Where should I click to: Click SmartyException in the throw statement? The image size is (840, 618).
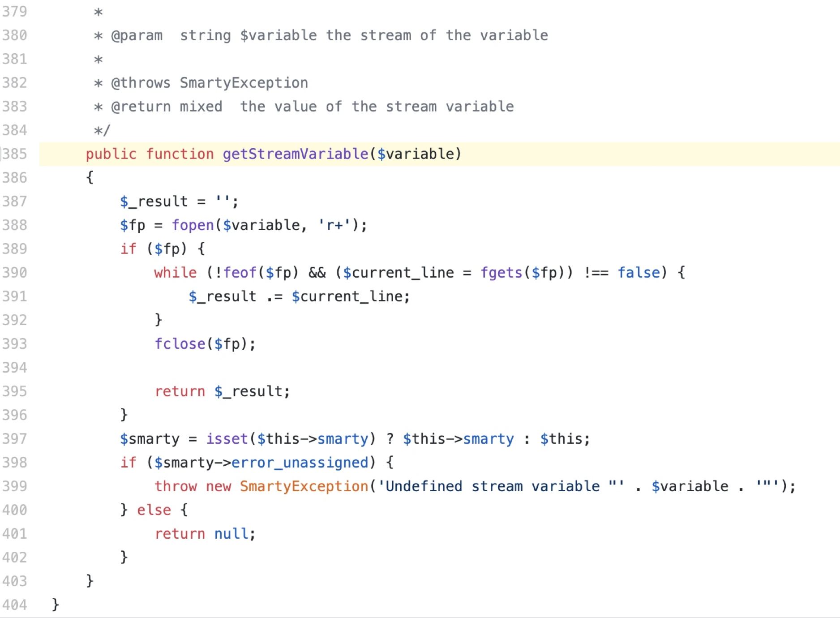[x=304, y=486]
